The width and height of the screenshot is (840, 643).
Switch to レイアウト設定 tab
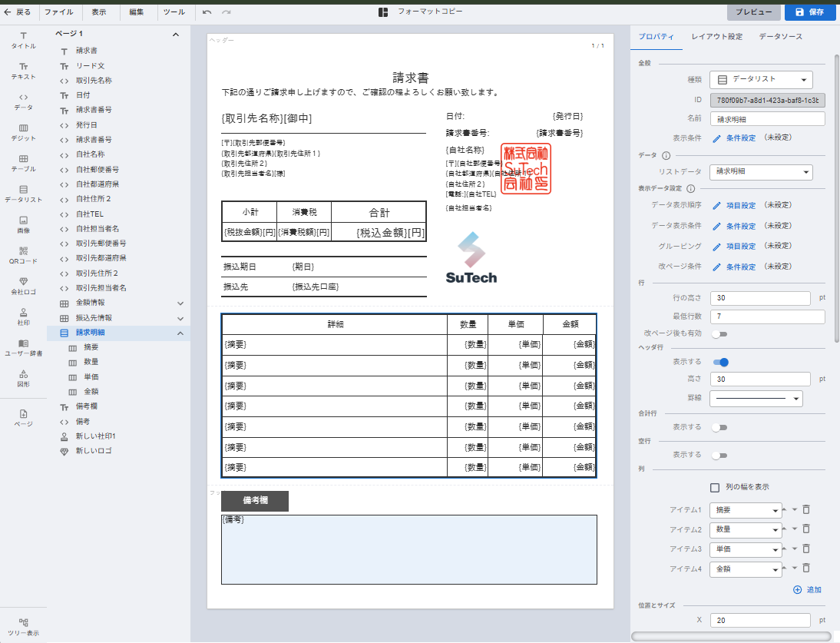coord(716,37)
